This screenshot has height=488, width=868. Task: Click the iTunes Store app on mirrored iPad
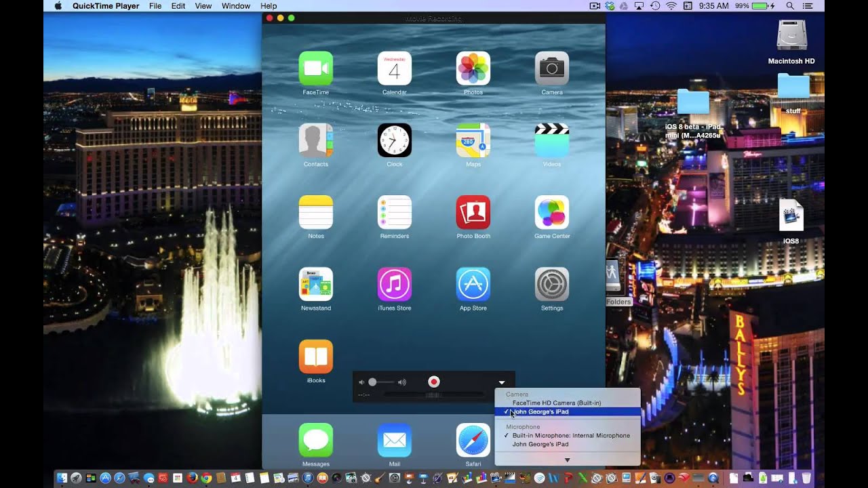pos(395,284)
